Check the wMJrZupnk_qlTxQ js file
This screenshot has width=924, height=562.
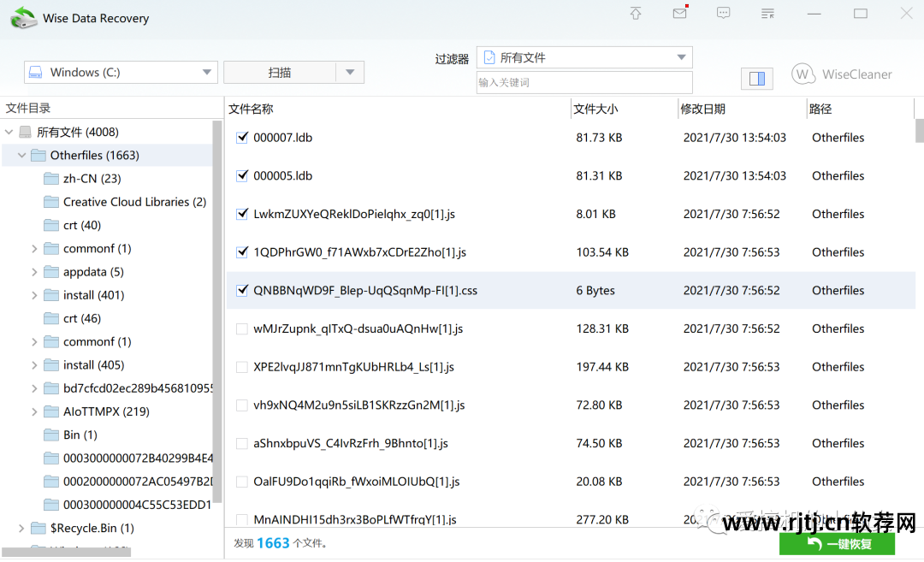pyautogui.click(x=241, y=328)
